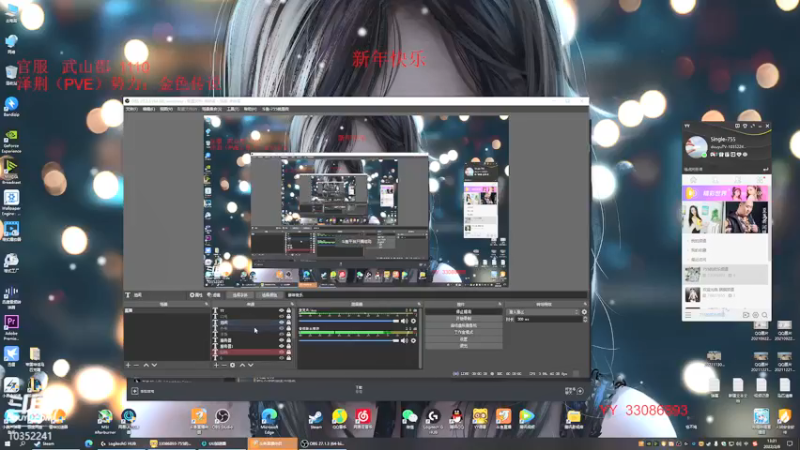Move the source down with the Sources down arrow
This screenshot has height=450, width=800.
tap(251, 365)
